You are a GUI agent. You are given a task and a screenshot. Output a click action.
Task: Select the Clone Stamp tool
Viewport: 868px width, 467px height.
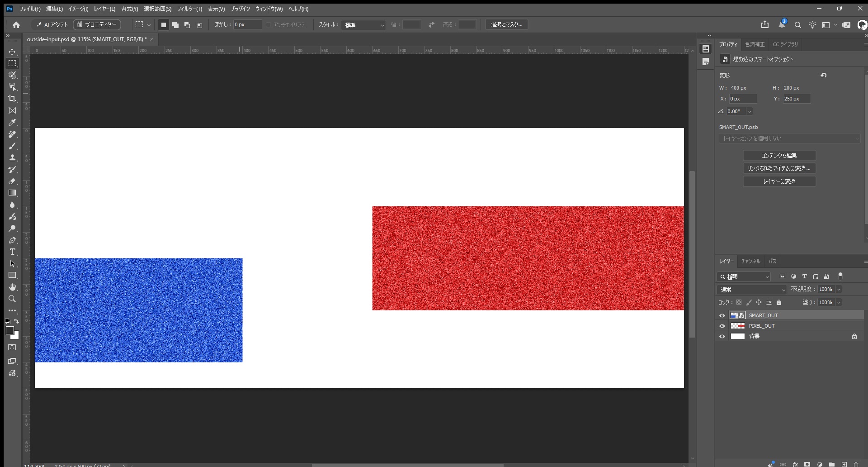point(12,157)
